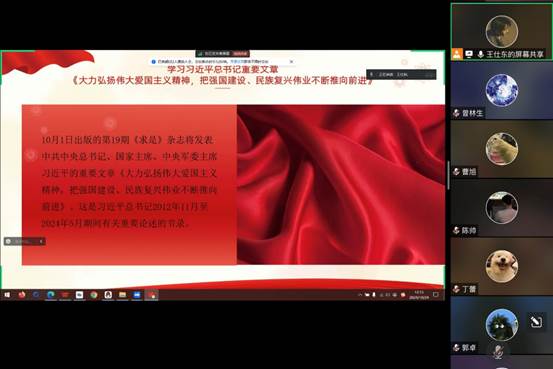Open the Windows Start menu
This screenshot has width=553, height=369.
pyautogui.click(x=7, y=295)
